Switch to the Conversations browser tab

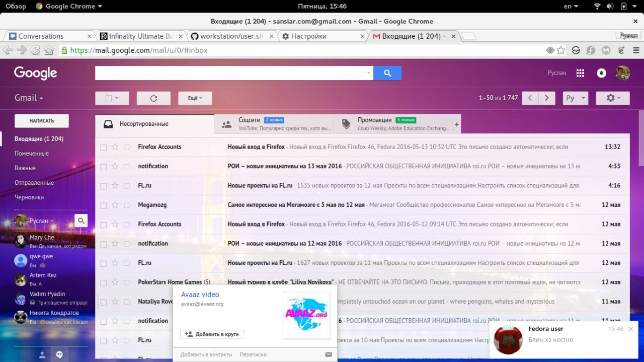pos(49,36)
